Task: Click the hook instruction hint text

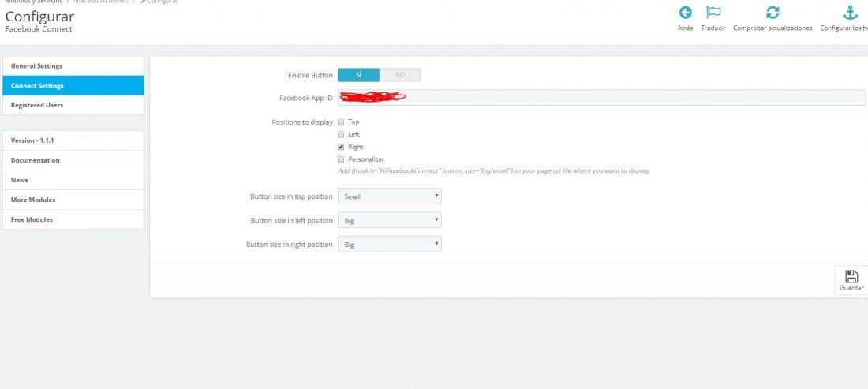Action: click(x=494, y=171)
